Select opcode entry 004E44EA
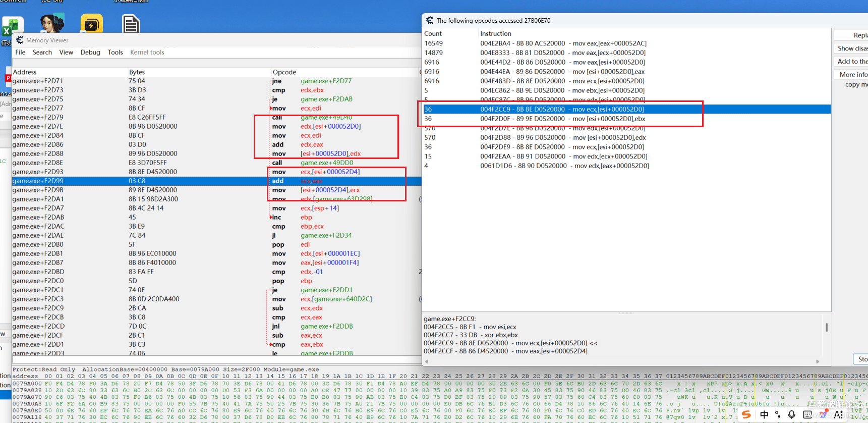This screenshot has width=868, height=423. click(x=626, y=72)
